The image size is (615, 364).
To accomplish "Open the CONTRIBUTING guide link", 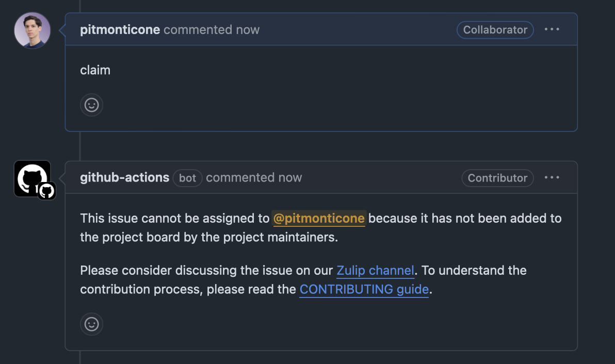I will (x=364, y=289).
